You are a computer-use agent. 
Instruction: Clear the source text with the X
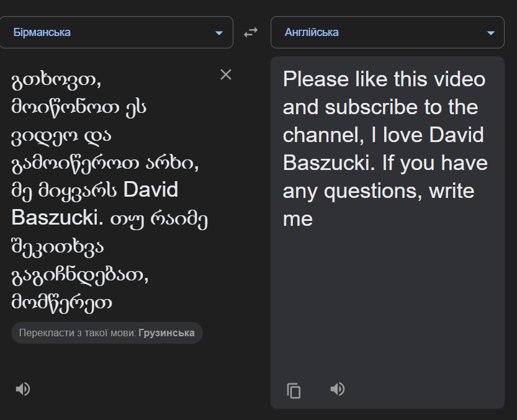point(226,74)
